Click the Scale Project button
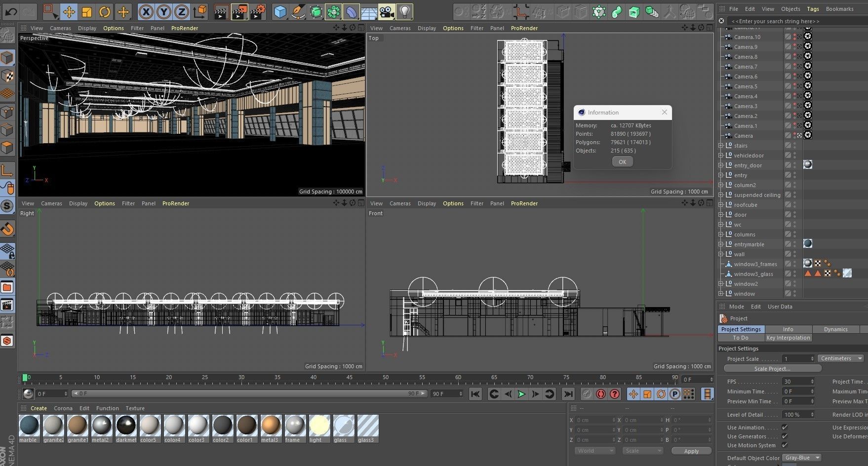 click(x=772, y=369)
